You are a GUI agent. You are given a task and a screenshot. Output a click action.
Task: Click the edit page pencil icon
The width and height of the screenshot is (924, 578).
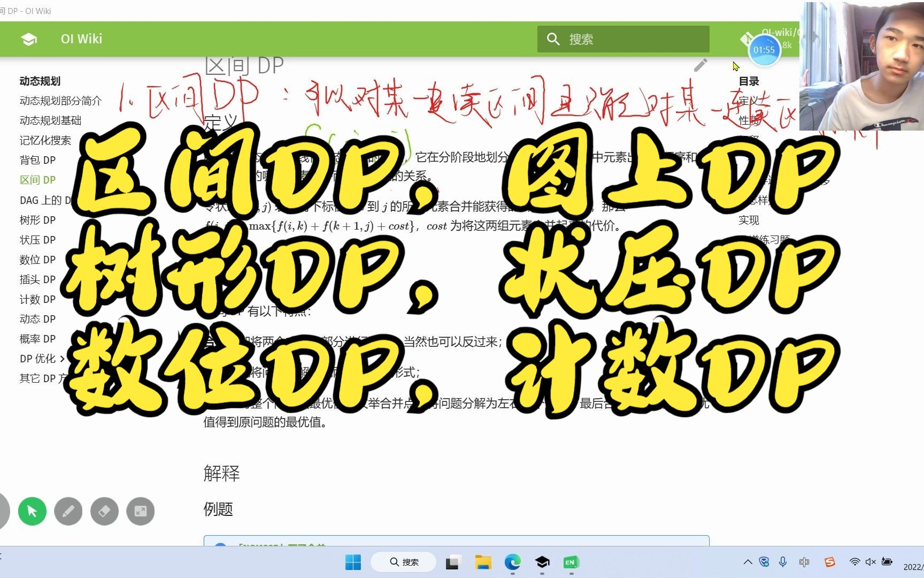click(x=700, y=65)
